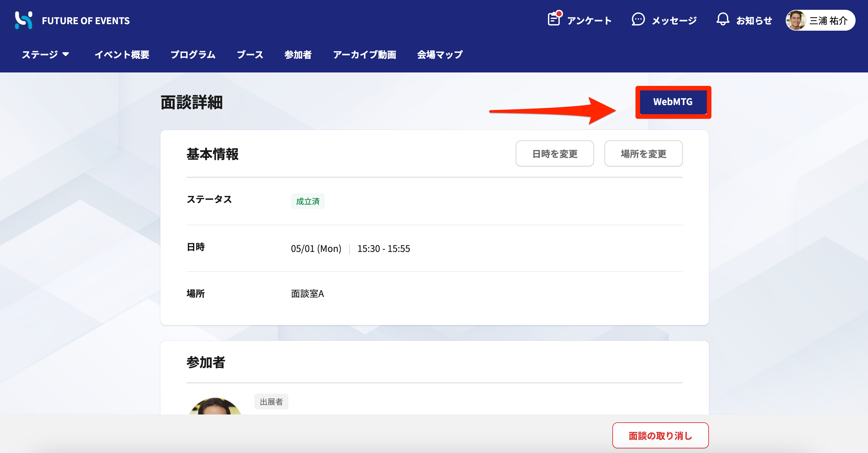Click the 日時 row label
Image resolution: width=868 pixels, height=453 pixels.
tap(196, 247)
